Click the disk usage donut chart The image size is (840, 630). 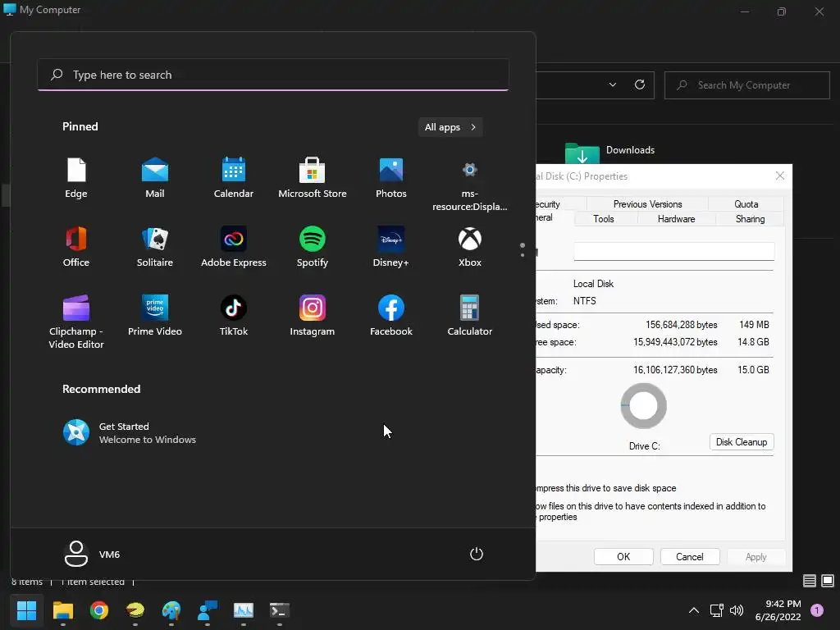[x=643, y=405]
